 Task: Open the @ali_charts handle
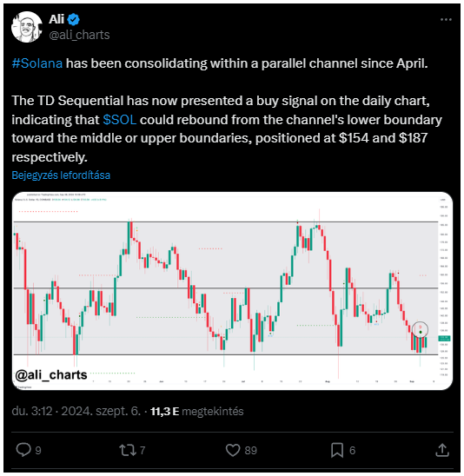click(79, 35)
